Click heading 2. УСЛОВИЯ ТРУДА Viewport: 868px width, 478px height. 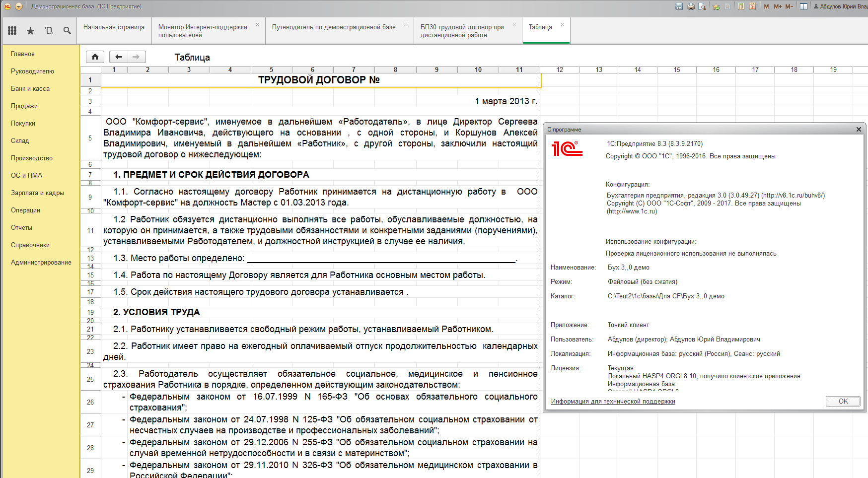coord(156,312)
